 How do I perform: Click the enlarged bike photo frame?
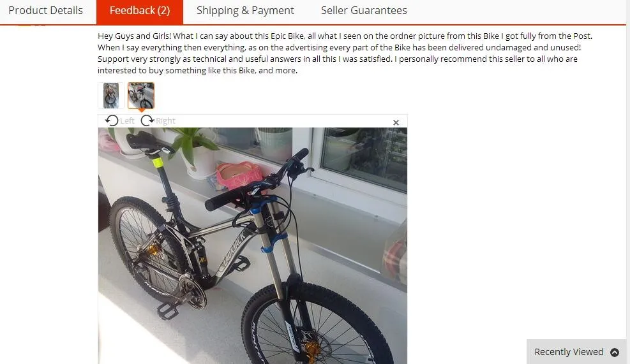(253, 245)
